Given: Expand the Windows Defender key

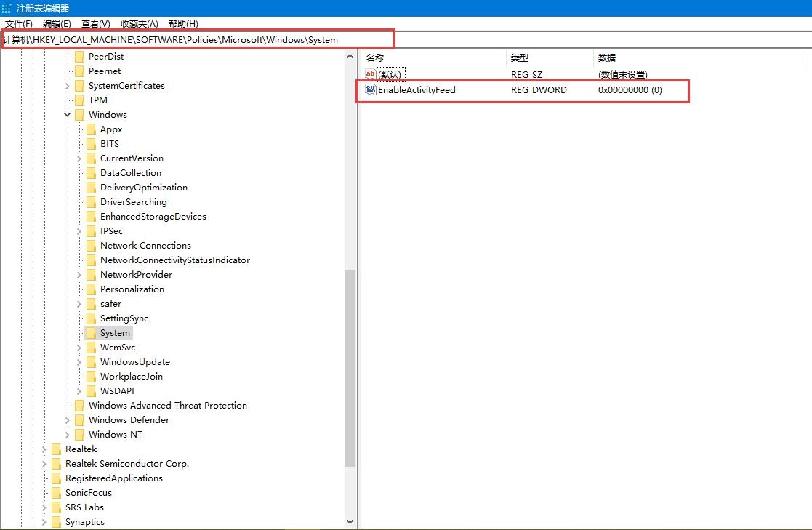Looking at the screenshot, I should click(68, 420).
